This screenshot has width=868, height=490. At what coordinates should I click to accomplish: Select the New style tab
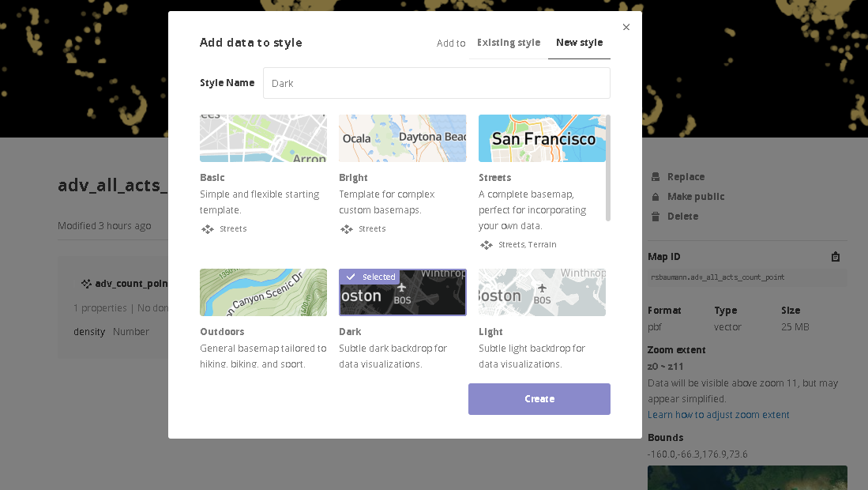click(579, 43)
